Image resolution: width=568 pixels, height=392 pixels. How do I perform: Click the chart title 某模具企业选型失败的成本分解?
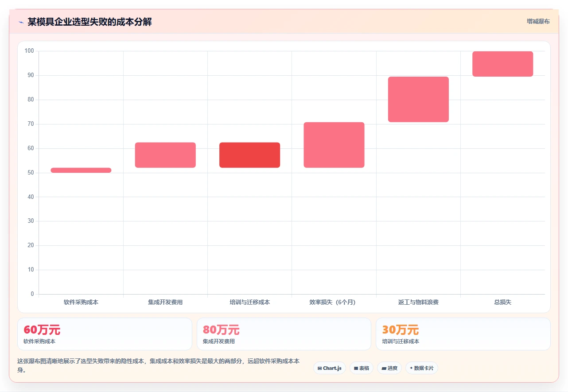[89, 22]
